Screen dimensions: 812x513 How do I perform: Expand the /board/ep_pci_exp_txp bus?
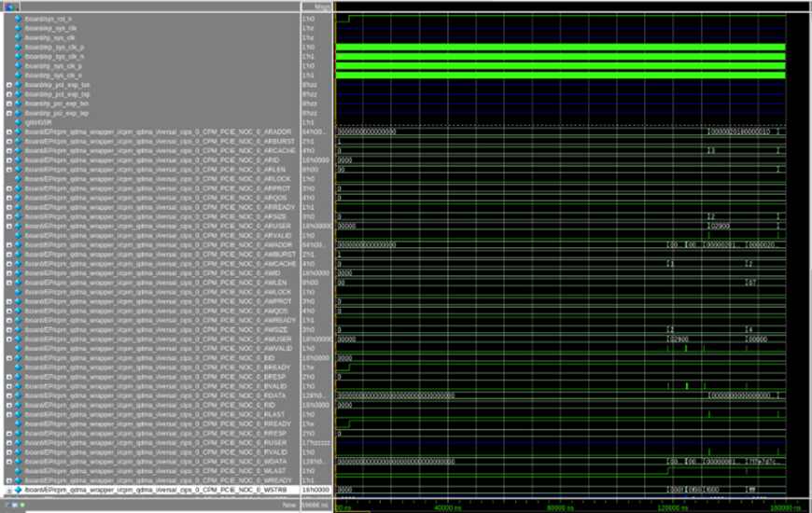[8, 94]
